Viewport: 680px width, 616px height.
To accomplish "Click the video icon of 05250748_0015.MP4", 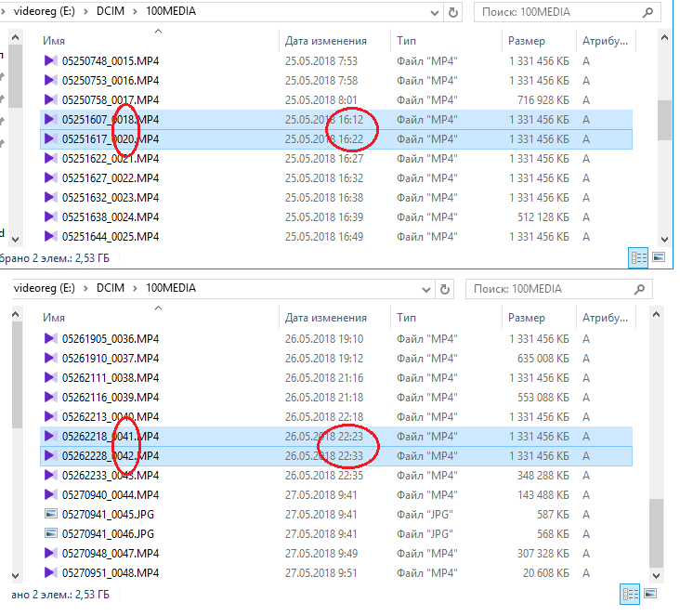I will click(51, 60).
